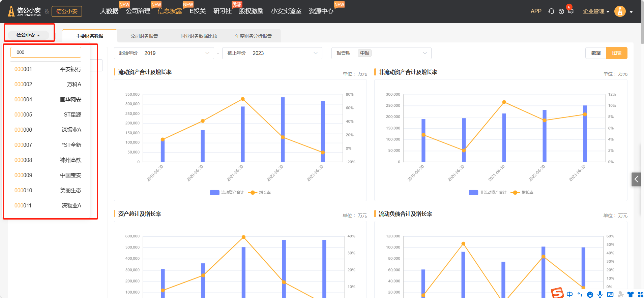Click the 信公小安 logo in header

point(24,11)
